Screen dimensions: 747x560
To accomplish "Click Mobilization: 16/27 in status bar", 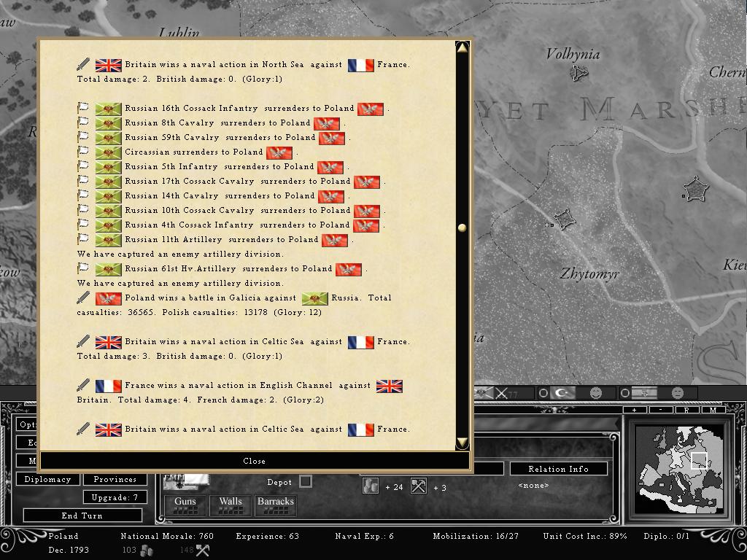I will coord(476,536).
